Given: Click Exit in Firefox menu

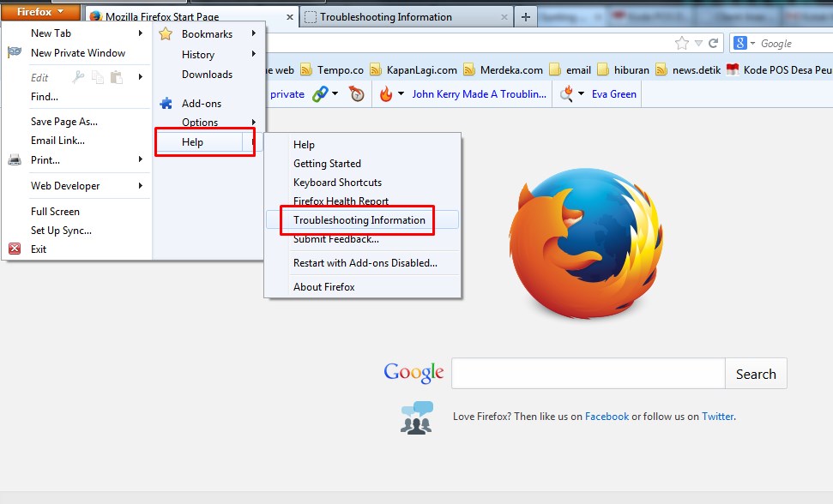Looking at the screenshot, I should (x=39, y=249).
